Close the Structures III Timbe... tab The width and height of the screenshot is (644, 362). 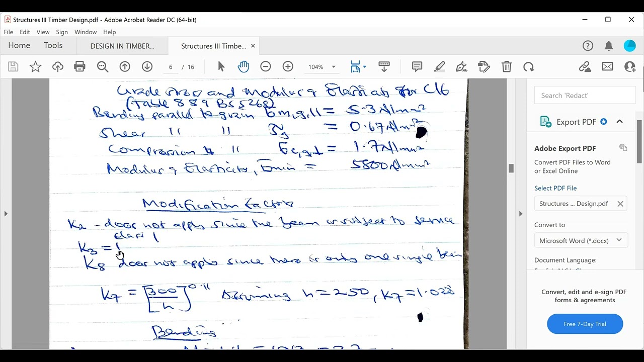[x=253, y=46]
